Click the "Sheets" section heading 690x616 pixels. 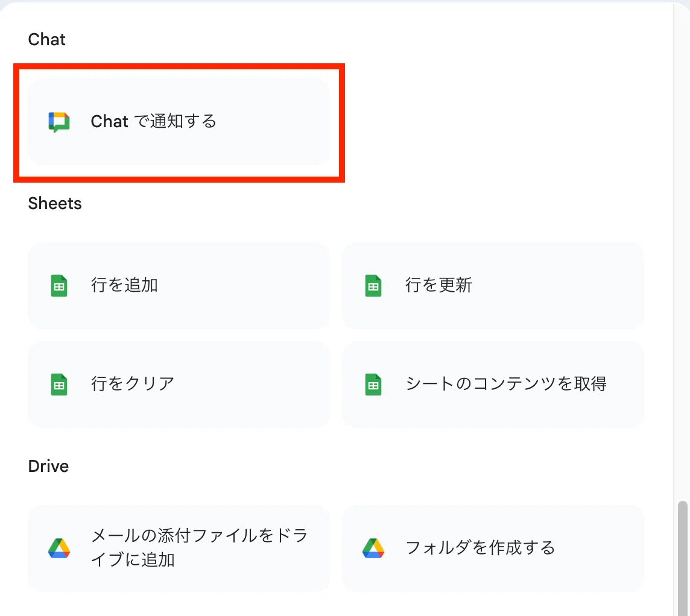[55, 204]
